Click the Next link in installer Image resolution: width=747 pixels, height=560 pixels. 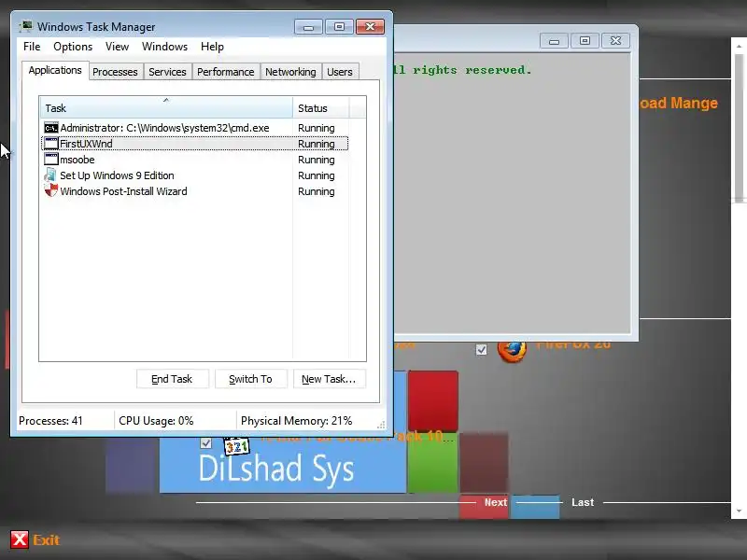[496, 502]
